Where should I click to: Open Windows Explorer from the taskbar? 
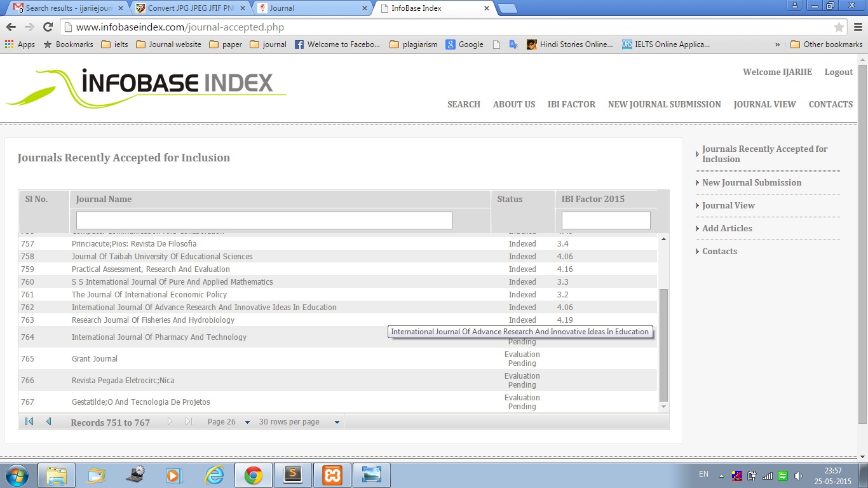pyautogui.click(x=57, y=475)
